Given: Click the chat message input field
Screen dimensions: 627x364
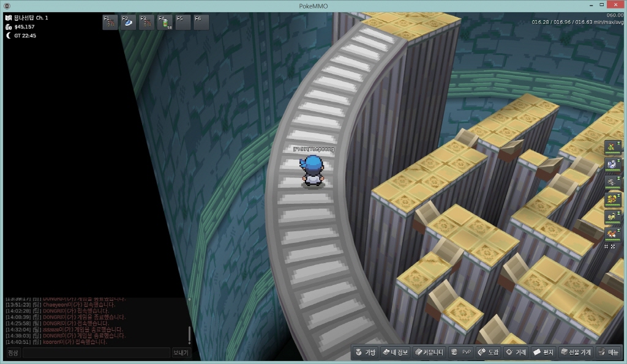Looking at the screenshot, I should 96,353.
